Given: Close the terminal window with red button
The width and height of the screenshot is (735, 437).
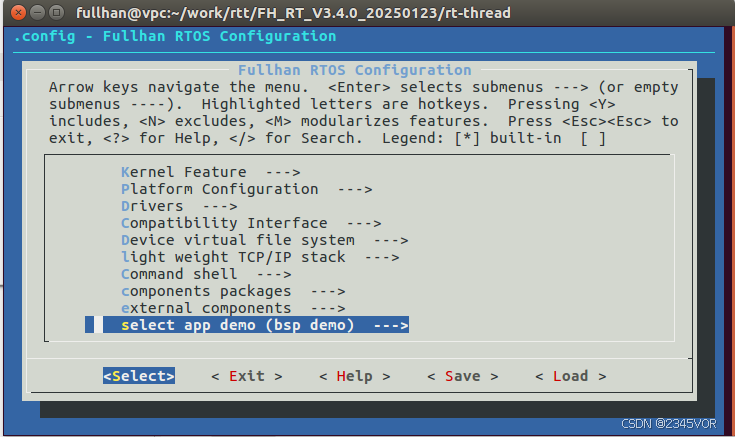Looking at the screenshot, I should pos(18,12).
